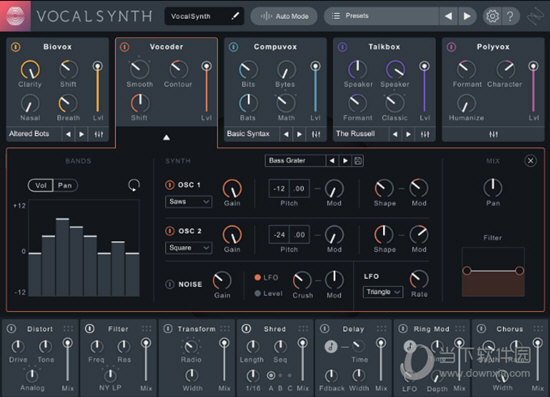
Task: Toggle Compuvox module power
Action: (x=233, y=47)
